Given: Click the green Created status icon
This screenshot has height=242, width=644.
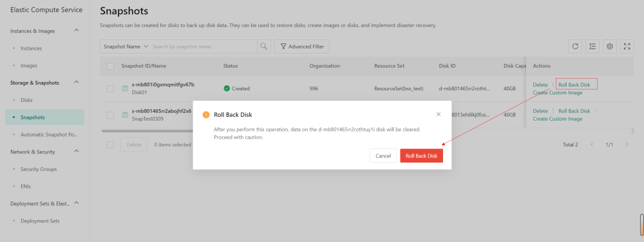Looking at the screenshot, I should tap(226, 88).
